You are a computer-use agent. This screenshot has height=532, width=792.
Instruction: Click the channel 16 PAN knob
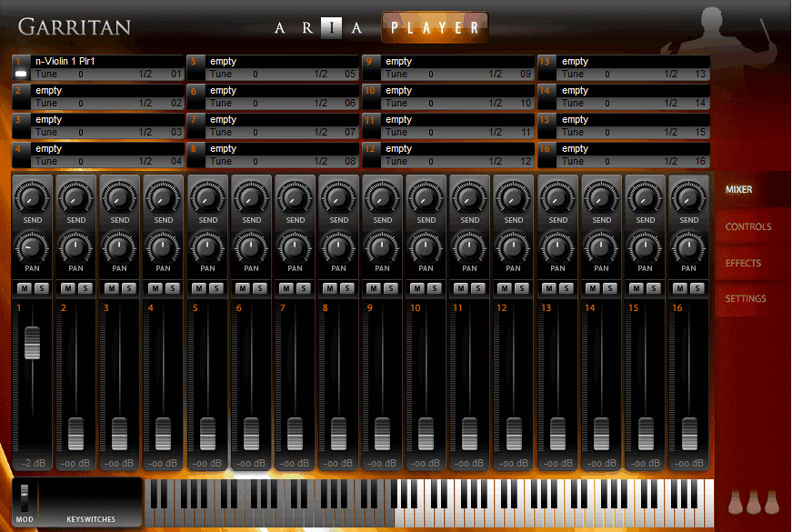coord(688,247)
